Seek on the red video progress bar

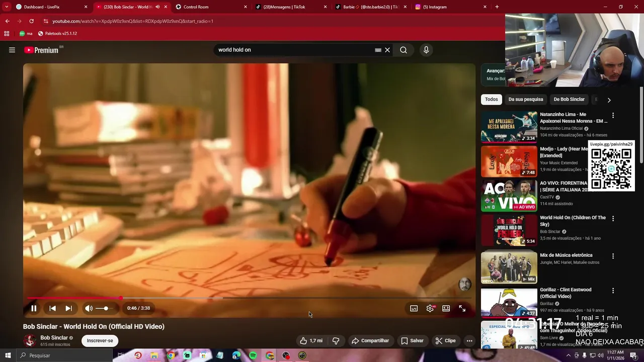(249, 298)
